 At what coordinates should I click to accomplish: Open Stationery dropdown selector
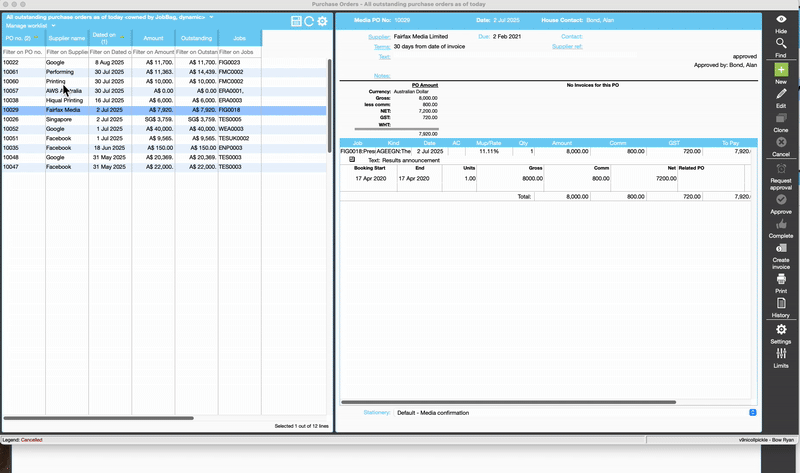click(753, 412)
